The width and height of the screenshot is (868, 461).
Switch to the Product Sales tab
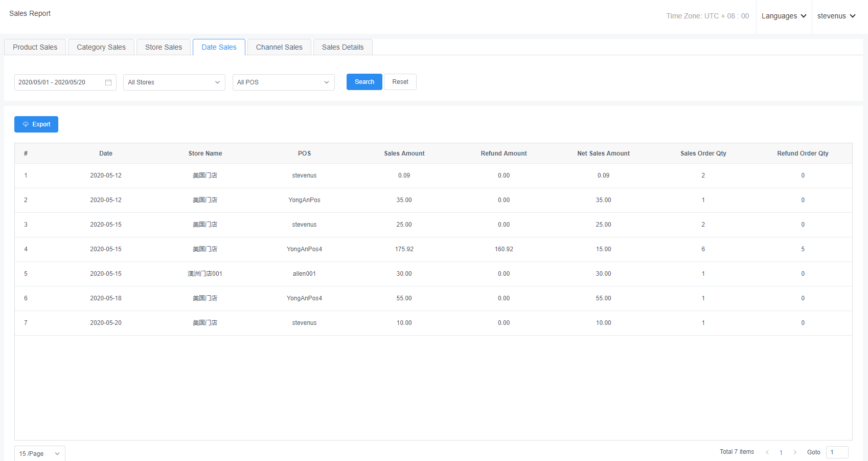point(35,47)
